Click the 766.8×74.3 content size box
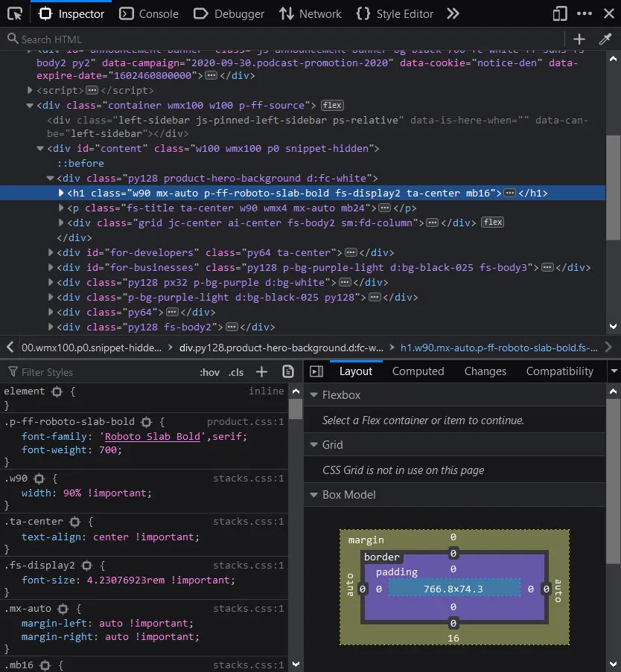Image resolution: width=621 pixels, height=672 pixels. [x=453, y=589]
